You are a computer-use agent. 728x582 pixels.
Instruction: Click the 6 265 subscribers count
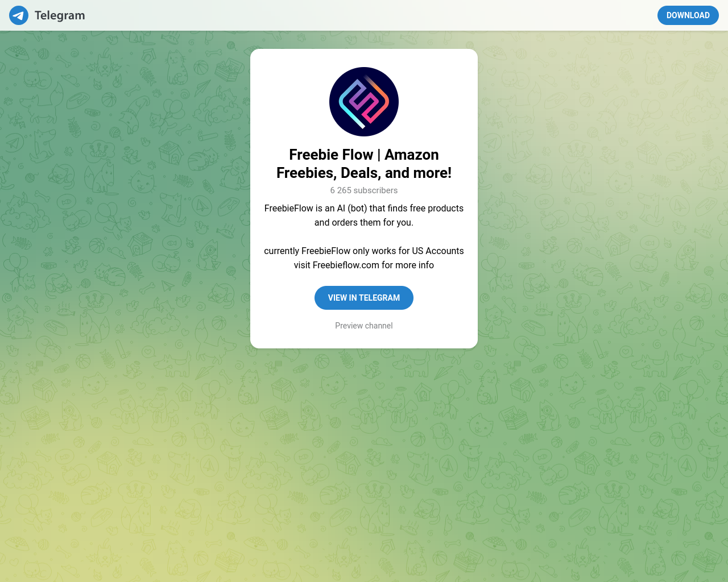364,190
